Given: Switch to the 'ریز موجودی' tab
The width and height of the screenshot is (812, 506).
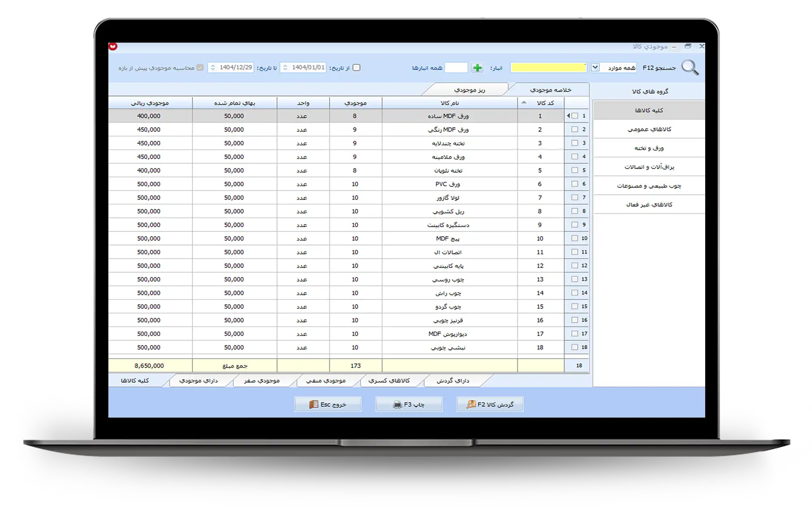Looking at the screenshot, I should pos(469,90).
